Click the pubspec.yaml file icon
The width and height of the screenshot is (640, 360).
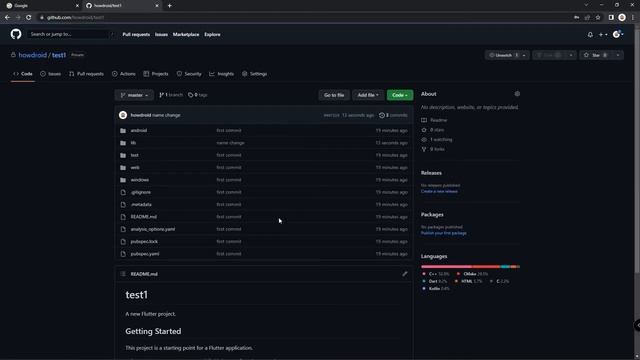123,254
